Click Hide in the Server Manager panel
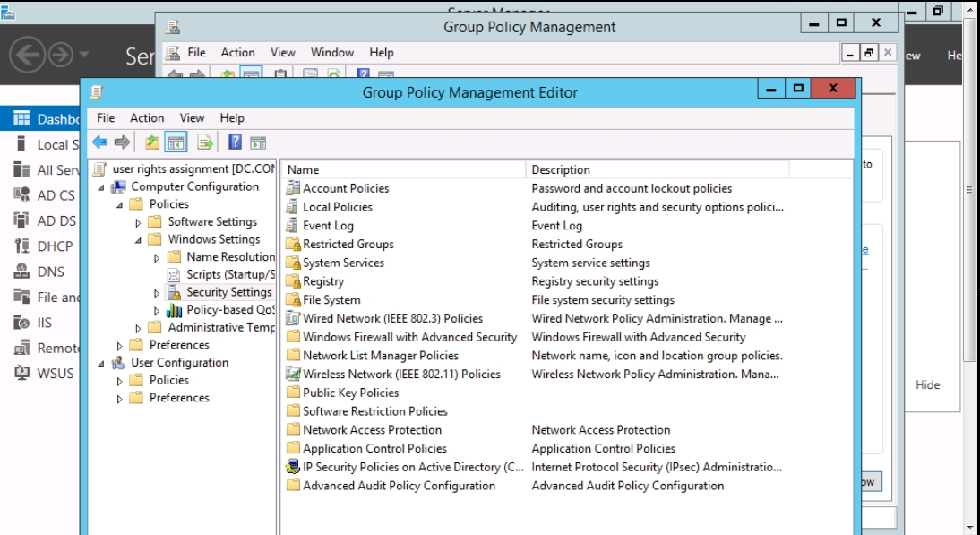This screenshot has height=535, width=980. coord(927,385)
